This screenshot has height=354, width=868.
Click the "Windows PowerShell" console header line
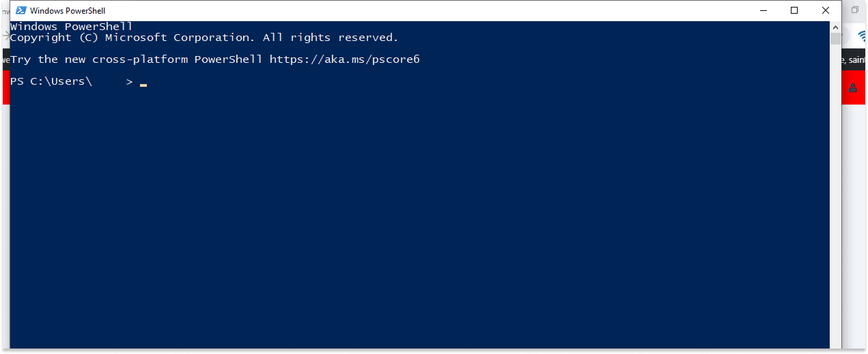pyautogui.click(x=71, y=27)
